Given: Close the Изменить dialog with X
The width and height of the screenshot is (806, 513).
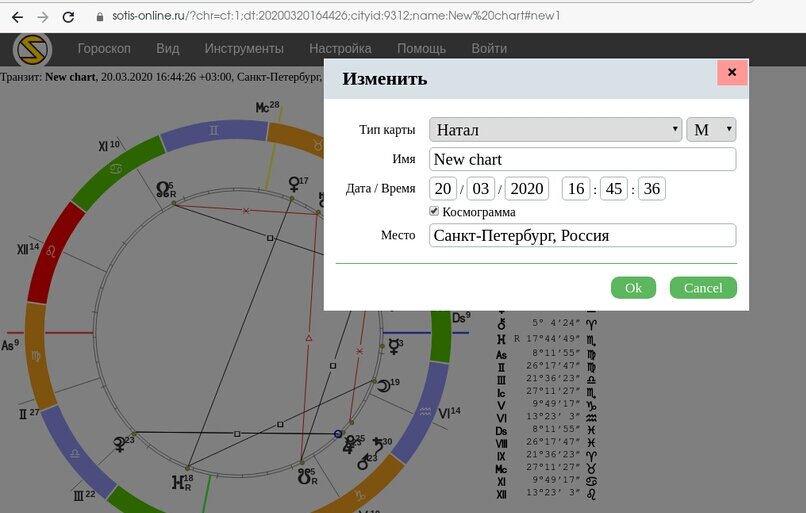Looking at the screenshot, I should coord(732,72).
